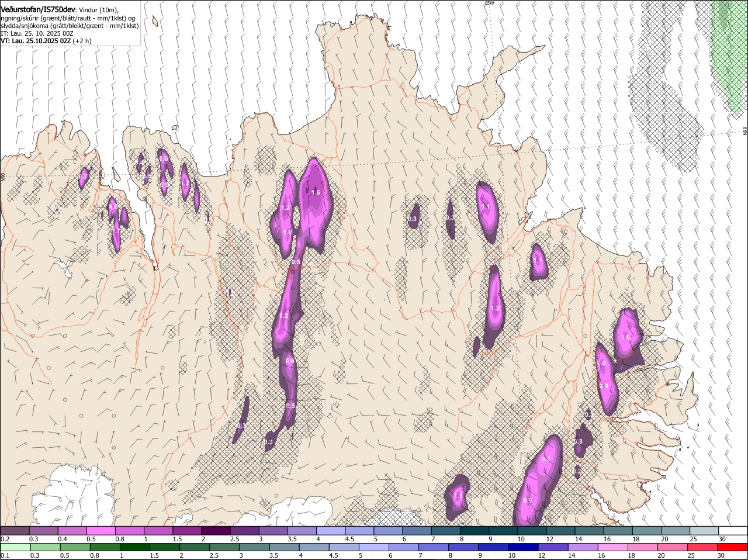This screenshot has width=748, height=560.
Task: Pick upper scale swatch between 1 and 1.5
Action: [x=158, y=530]
